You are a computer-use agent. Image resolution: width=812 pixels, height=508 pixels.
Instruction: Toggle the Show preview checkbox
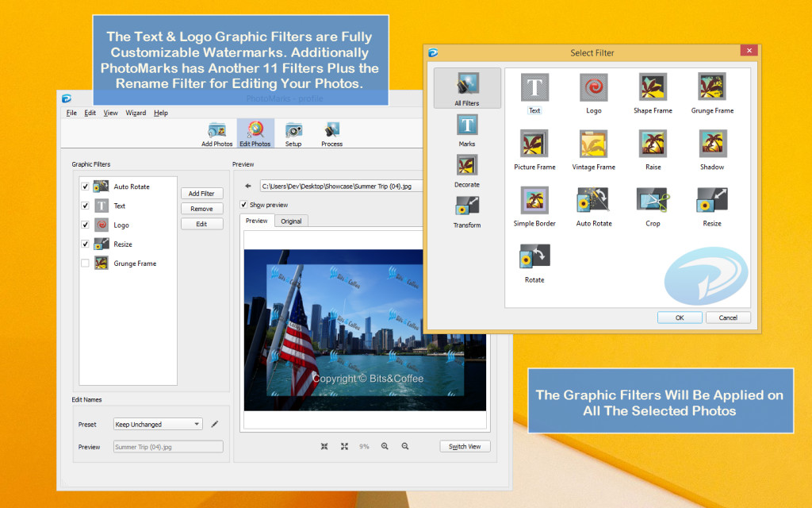pos(243,204)
